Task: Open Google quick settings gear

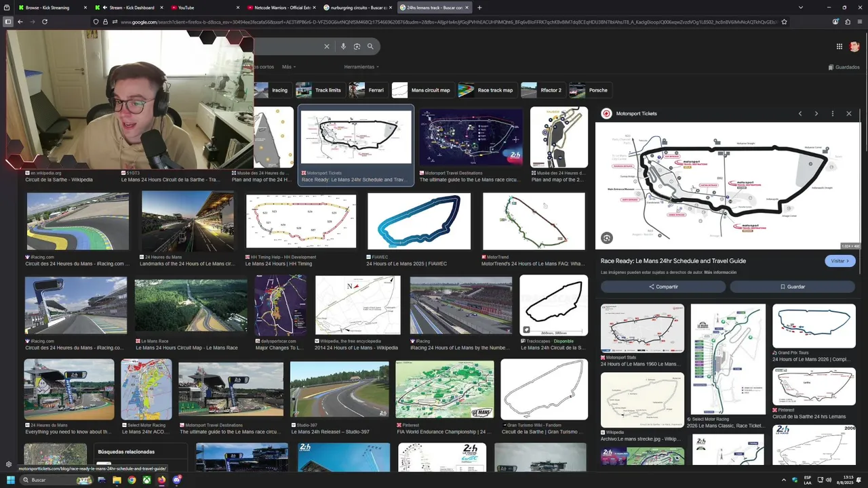Action: pos(9,464)
